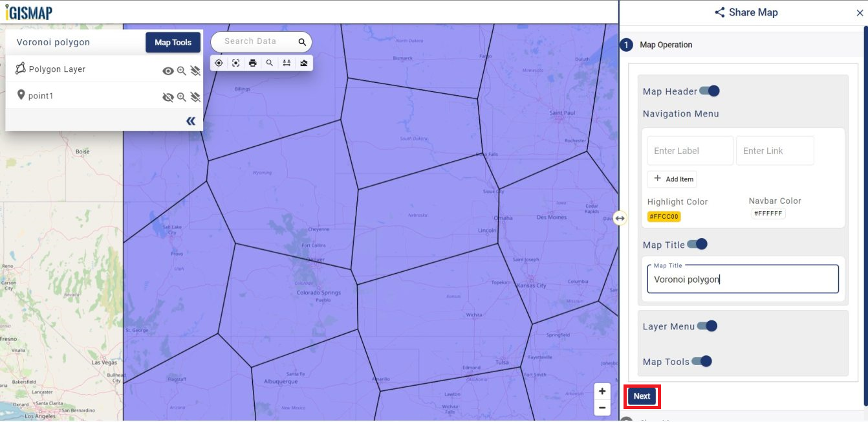
Task: Disable the Layer Menu toggle
Action: coord(707,326)
